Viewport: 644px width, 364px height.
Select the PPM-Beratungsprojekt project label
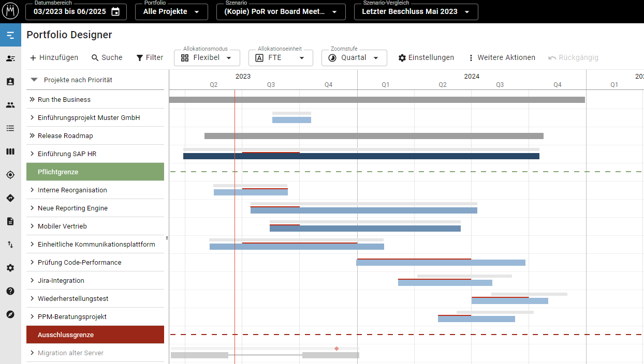[72, 316]
